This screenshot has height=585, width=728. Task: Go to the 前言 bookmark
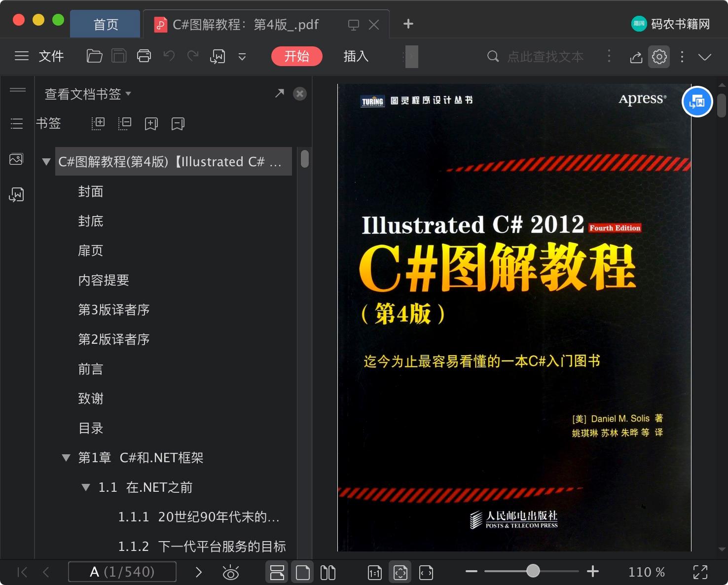pyautogui.click(x=91, y=369)
